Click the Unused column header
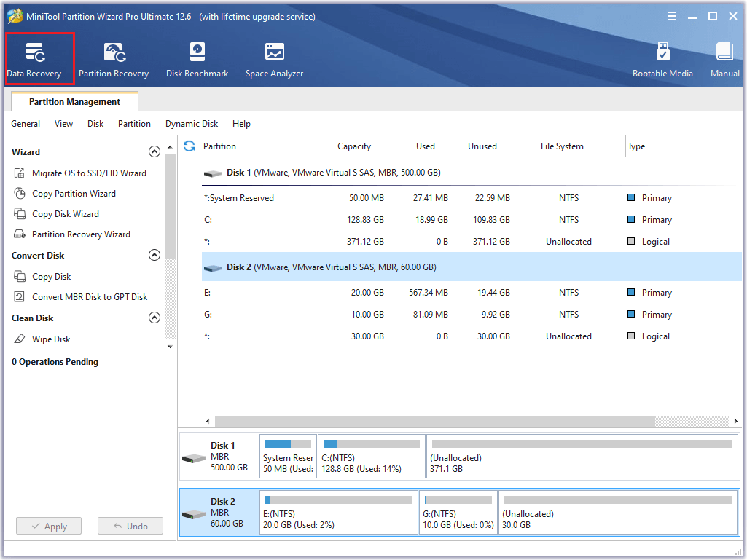 click(x=481, y=146)
